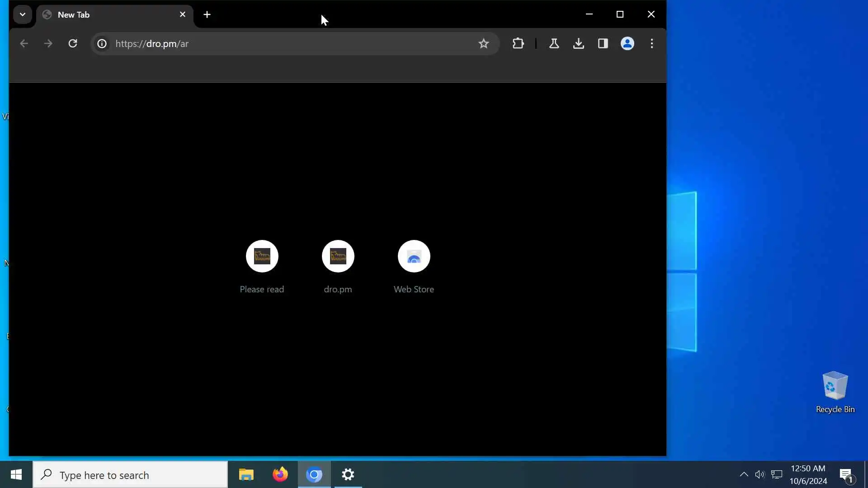The image size is (868, 488).
Task: Open the Downloads icon in toolbar
Action: click(578, 43)
